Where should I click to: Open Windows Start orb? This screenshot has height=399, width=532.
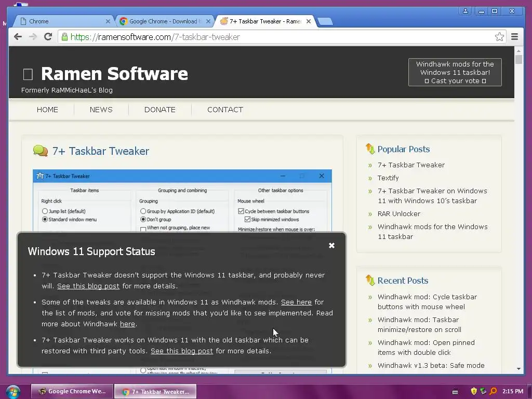(x=12, y=392)
